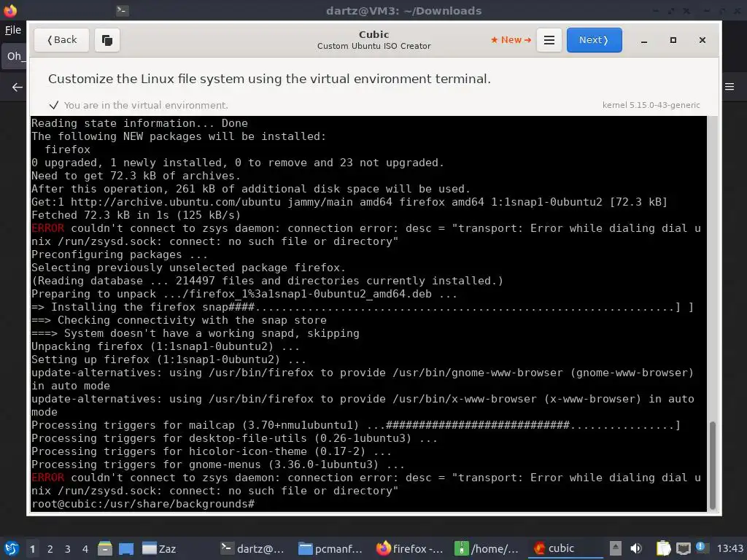Click the back arrow in background Firefox window
Viewport: 747px width, 560px height.
click(x=18, y=87)
